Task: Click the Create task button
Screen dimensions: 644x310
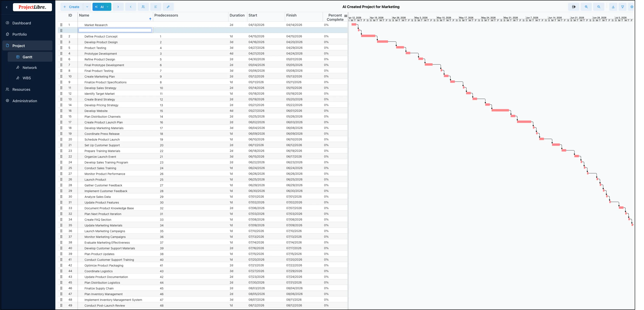Action: (71, 7)
